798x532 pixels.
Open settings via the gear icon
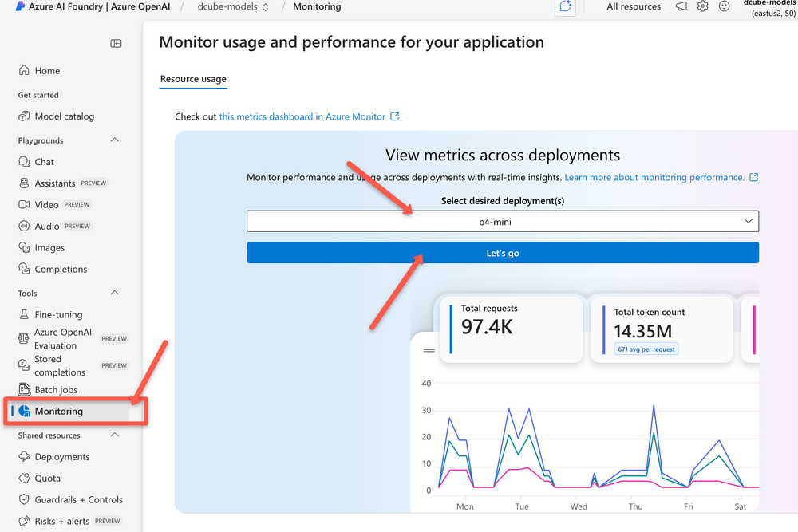pos(702,6)
